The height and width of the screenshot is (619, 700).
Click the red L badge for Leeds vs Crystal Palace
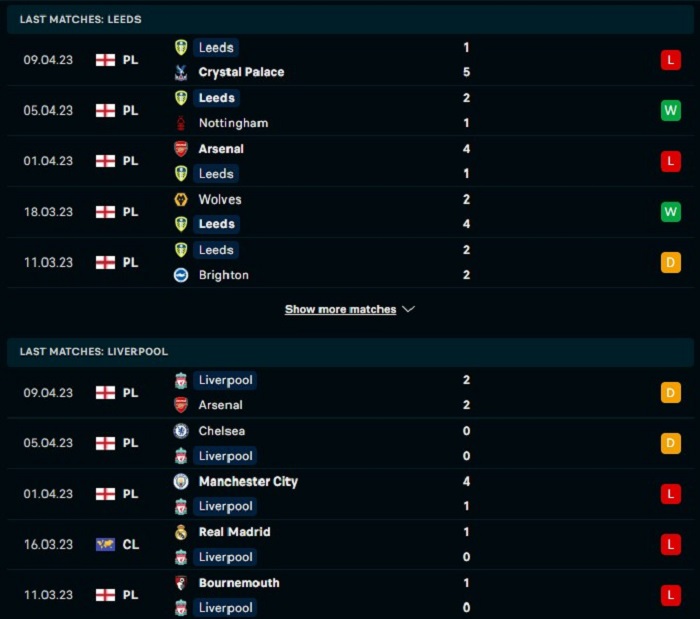[671, 60]
